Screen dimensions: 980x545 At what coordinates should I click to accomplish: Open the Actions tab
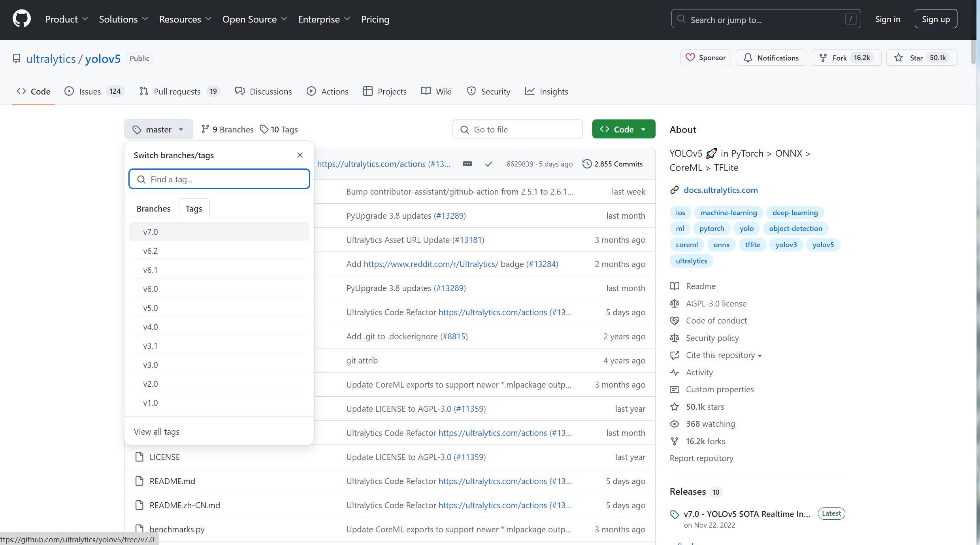point(328,91)
